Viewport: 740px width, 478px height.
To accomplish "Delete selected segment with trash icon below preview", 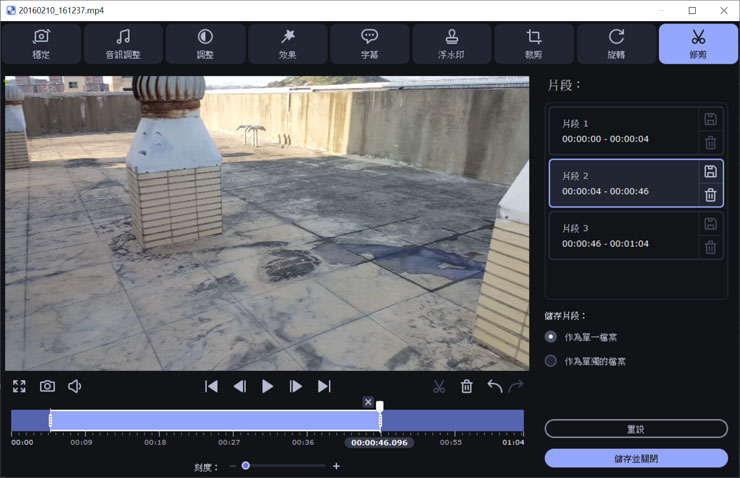I will tap(467, 386).
